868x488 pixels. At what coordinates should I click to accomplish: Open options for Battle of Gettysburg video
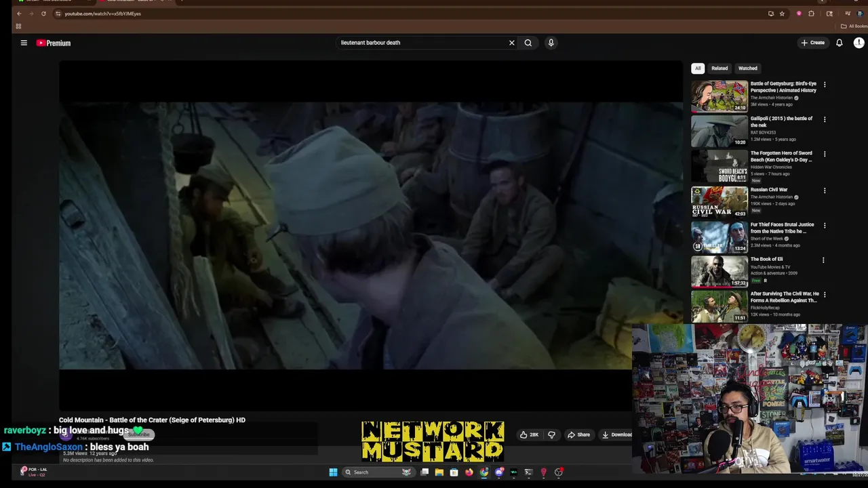click(825, 85)
